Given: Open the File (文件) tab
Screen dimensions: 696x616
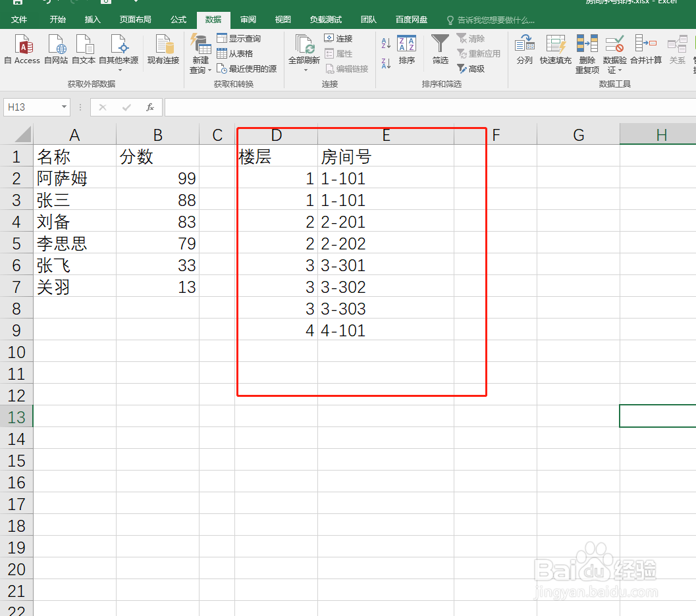Looking at the screenshot, I should (x=19, y=20).
